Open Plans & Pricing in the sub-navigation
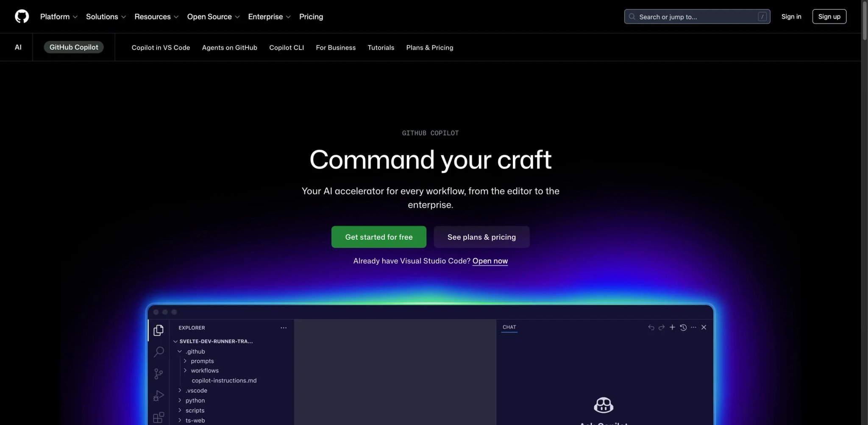This screenshot has height=425, width=868. click(430, 47)
